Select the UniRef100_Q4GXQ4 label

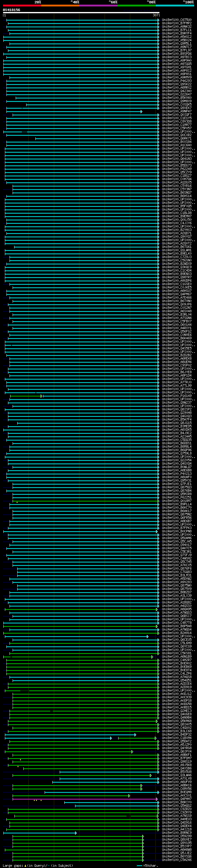point(177,464)
